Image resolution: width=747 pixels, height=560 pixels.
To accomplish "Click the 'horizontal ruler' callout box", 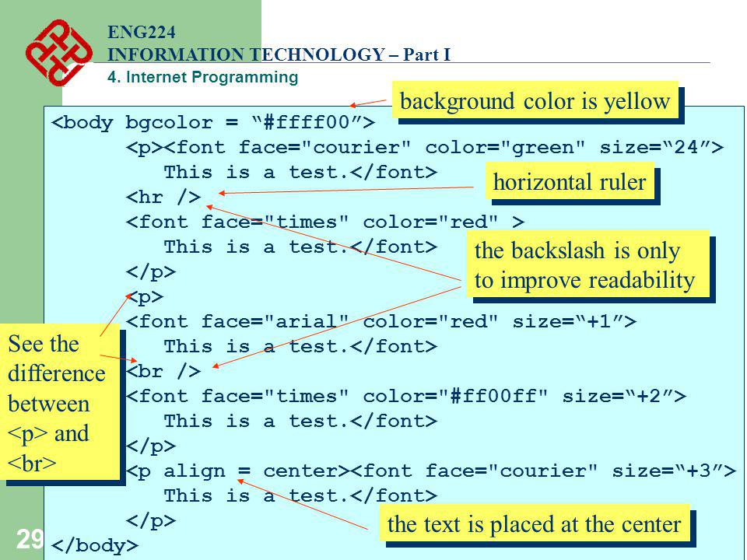I will tap(570, 181).
